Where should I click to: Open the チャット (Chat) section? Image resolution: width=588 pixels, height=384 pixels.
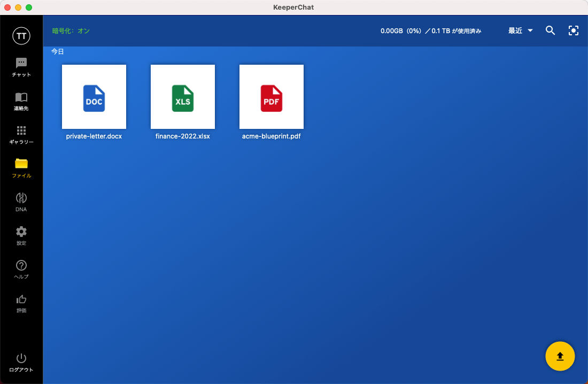[21, 64]
